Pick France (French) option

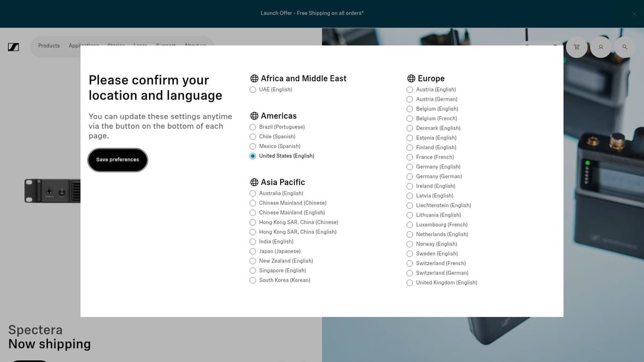(410, 157)
